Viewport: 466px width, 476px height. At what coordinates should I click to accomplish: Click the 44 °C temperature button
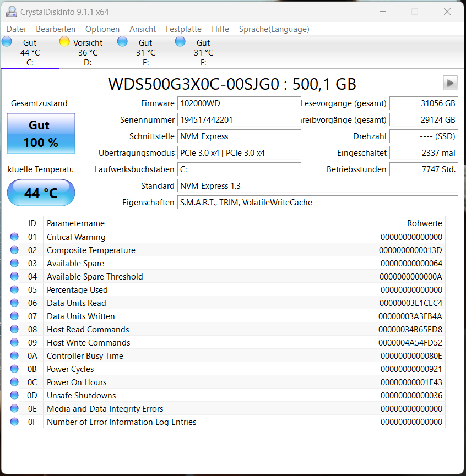[41, 193]
